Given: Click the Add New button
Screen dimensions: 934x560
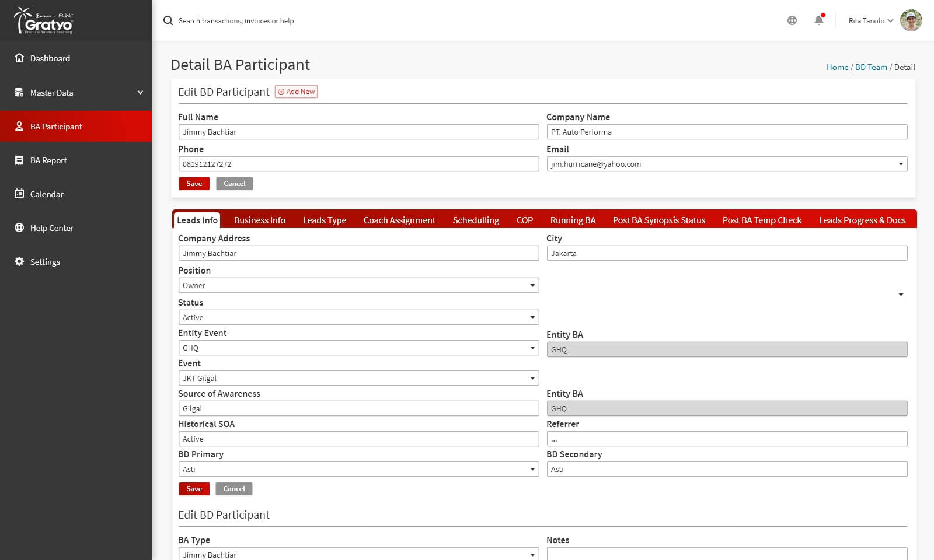Looking at the screenshot, I should point(297,92).
